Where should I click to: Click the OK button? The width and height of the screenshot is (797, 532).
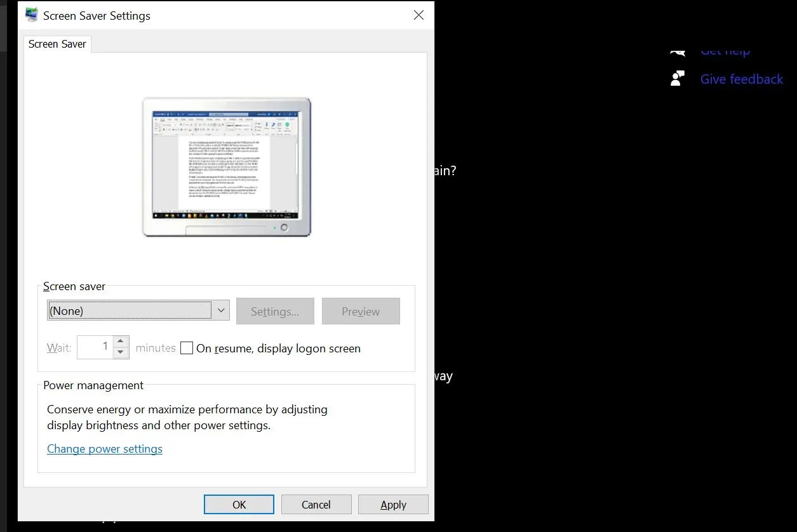(x=239, y=504)
